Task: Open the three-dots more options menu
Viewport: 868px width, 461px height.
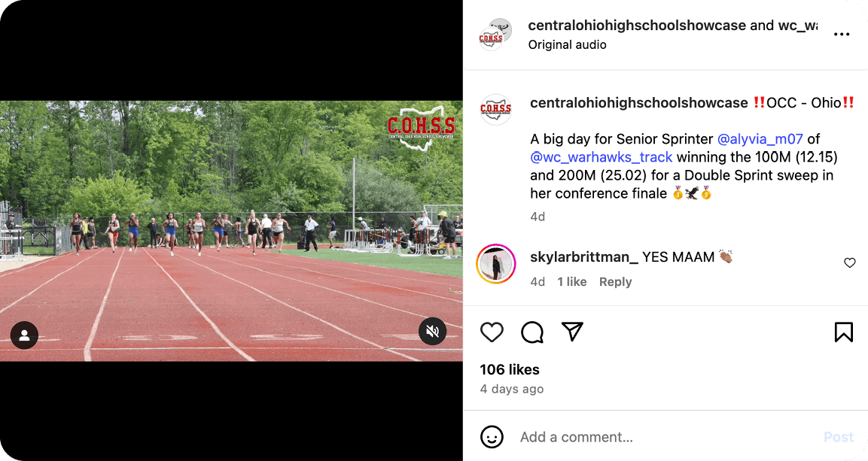Action: coord(842,35)
